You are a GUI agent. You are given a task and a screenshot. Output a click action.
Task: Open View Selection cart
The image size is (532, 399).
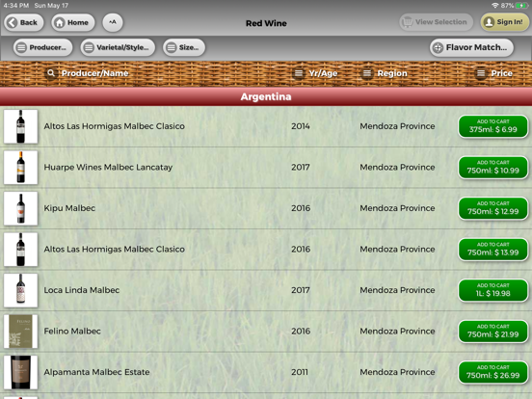436,22
